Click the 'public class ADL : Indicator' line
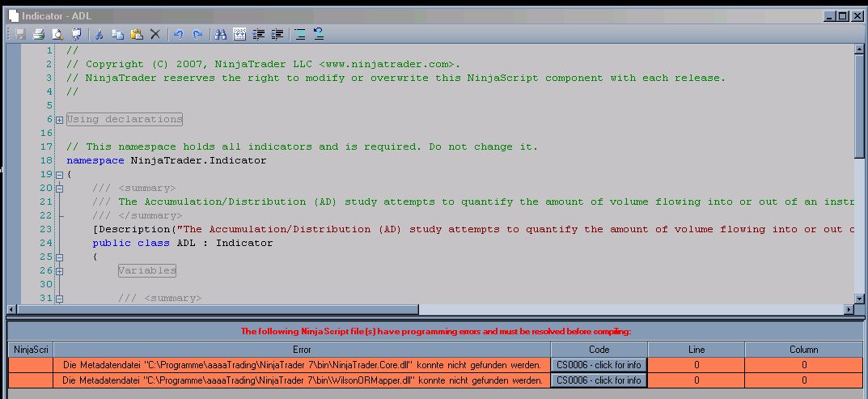The height and width of the screenshot is (399, 868). click(x=183, y=244)
